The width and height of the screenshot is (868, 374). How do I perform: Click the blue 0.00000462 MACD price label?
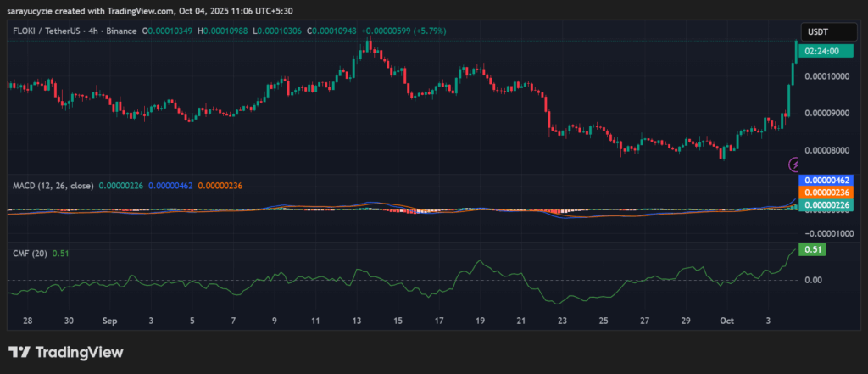tap(828, 181)
